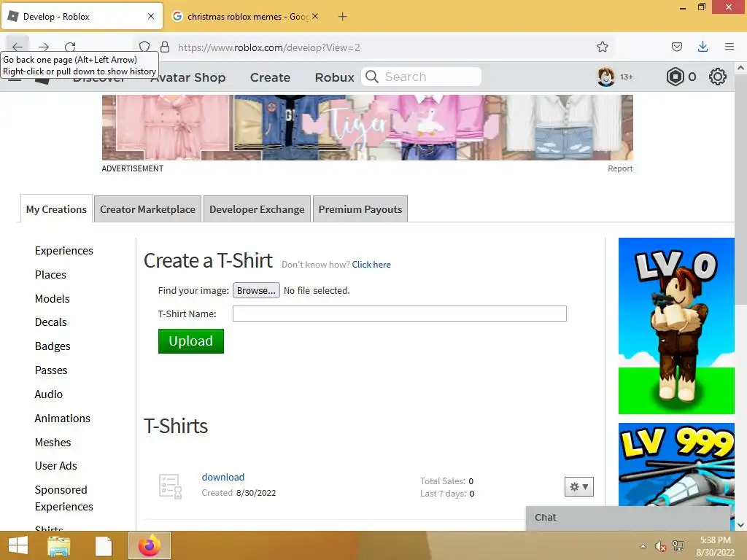Open File Explorer from the taskbar
This screenshot has height=560, width=747.
click(x=59, y=545)
